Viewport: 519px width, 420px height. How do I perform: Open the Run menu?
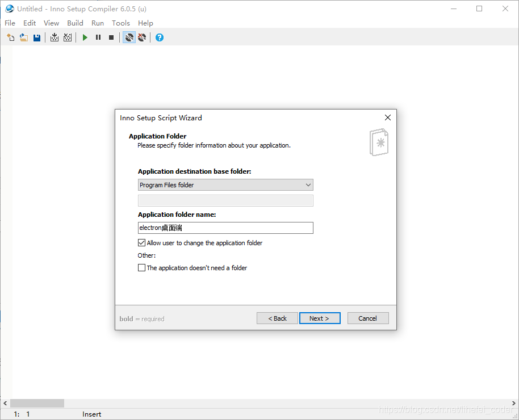tap(98, 23)
